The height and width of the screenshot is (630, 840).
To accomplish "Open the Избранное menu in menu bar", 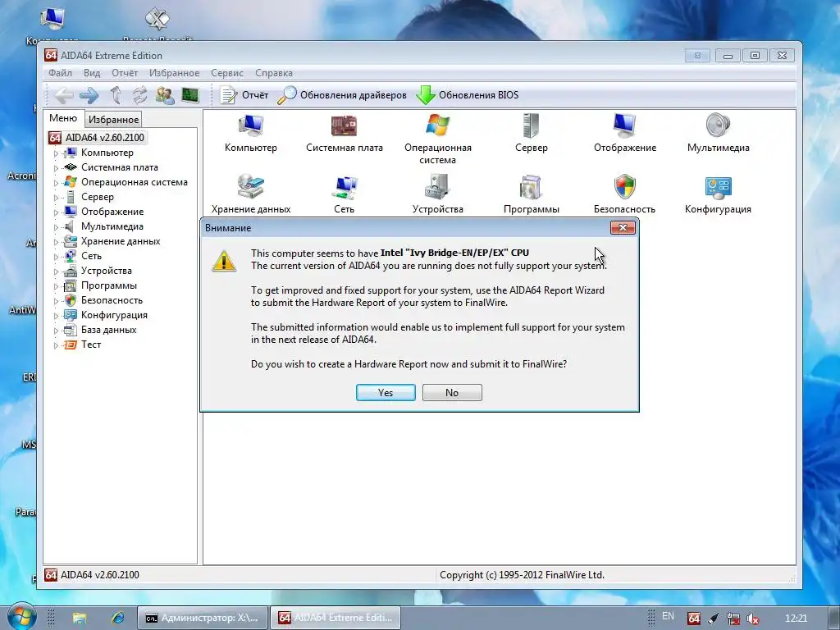I will click(174, 73).
